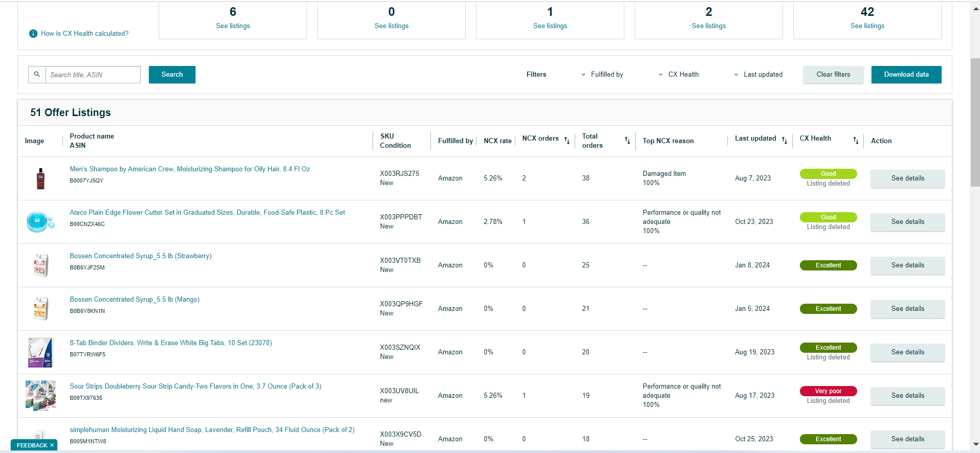Click the page vertical scrollbar thumb
Screen dimensions: 980x453
tap(975, 123)
